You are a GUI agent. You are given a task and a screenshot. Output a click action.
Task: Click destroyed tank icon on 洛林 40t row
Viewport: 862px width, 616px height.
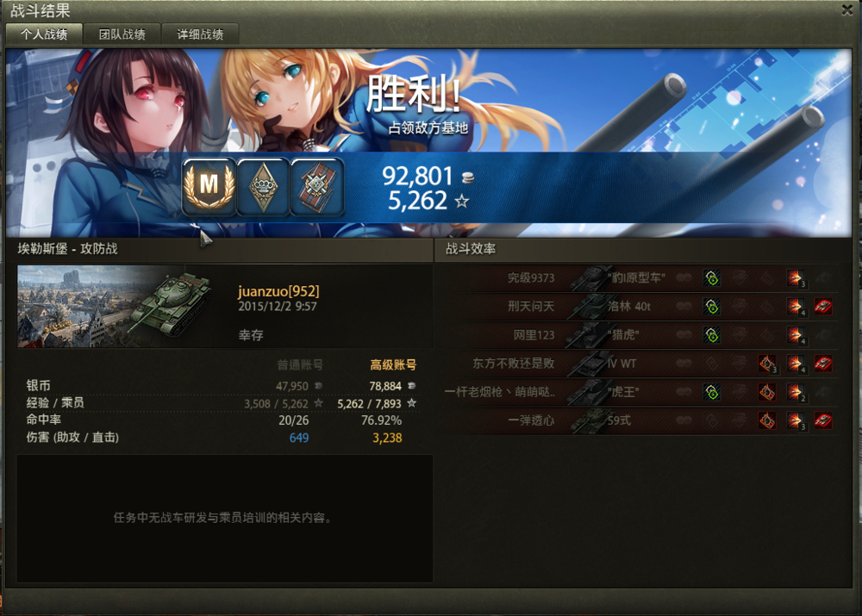tap(823, 307)
